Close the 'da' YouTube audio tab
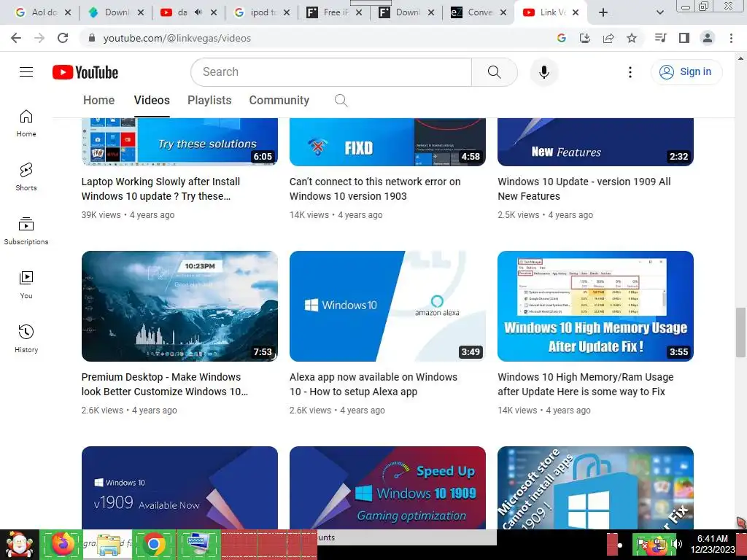 click(x=214, y=12)
